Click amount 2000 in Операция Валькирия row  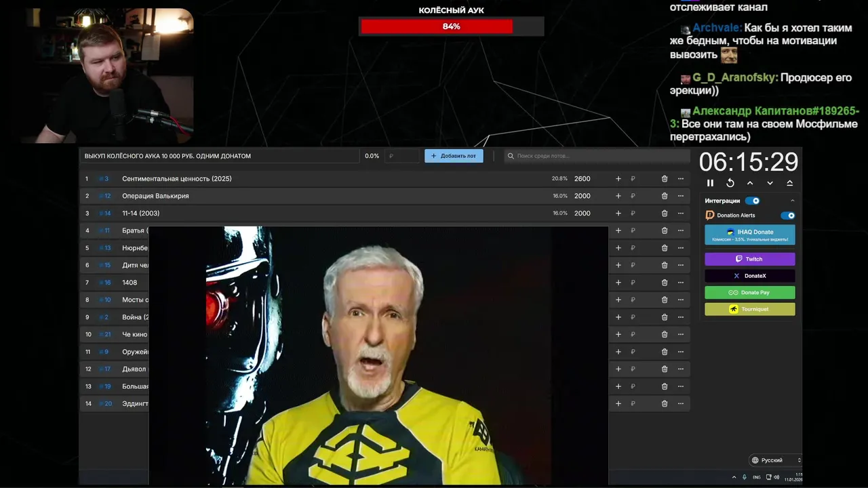(582, 196)
